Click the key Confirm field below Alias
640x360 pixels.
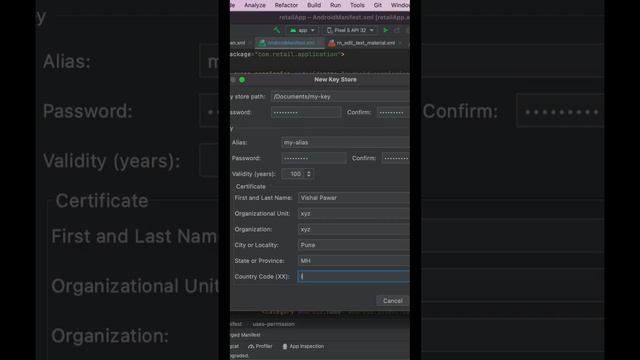click(x=396, y=158)
